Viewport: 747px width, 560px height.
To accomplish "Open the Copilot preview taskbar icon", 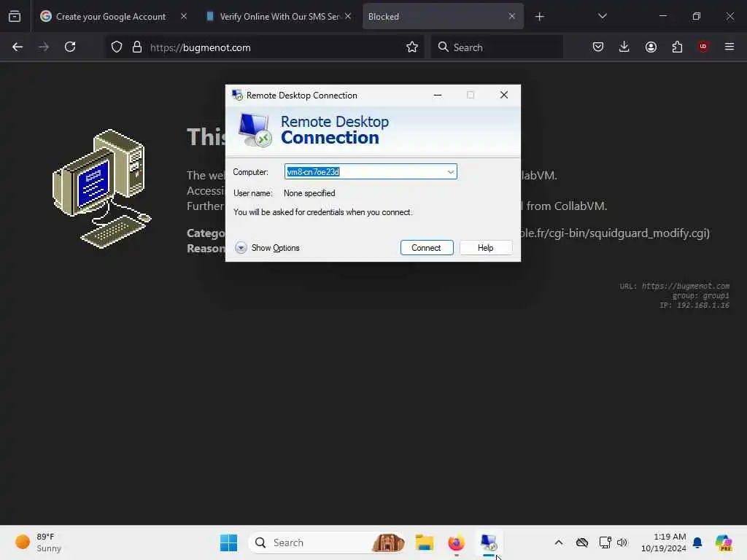I will pos(724,542).
